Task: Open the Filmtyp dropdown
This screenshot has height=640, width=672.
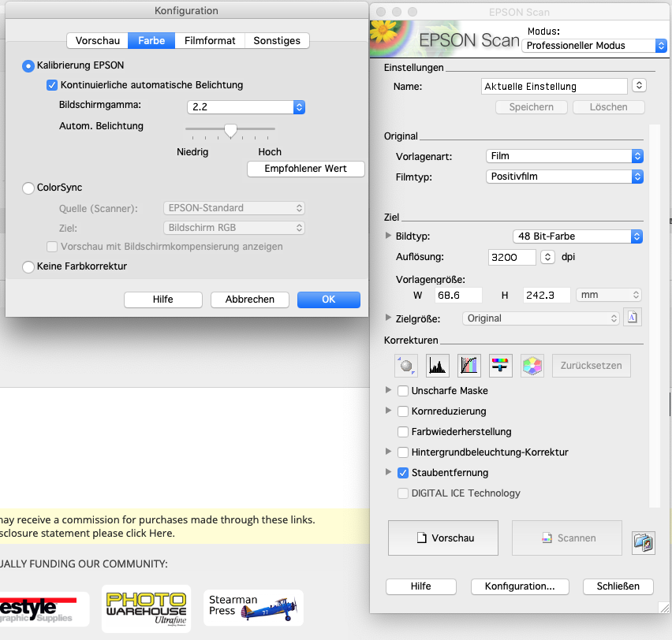Action: (565, 177)
